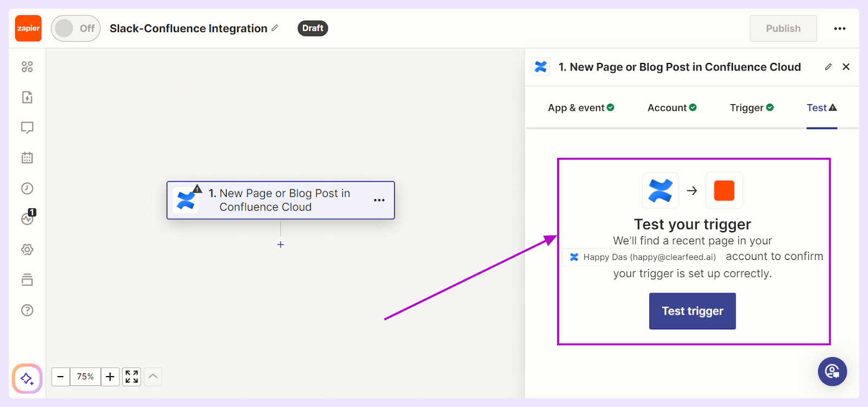Rename the step using the panel pencil icon
Image resolution: width=868 pixels, height=407 pixels.
828,67
